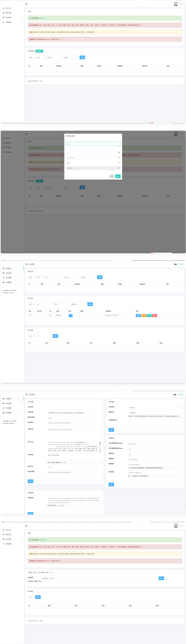Open the 开启注册 dropdown in 用户配置
The height and width of the screenshot is (644, 186).
coord(155,407)
